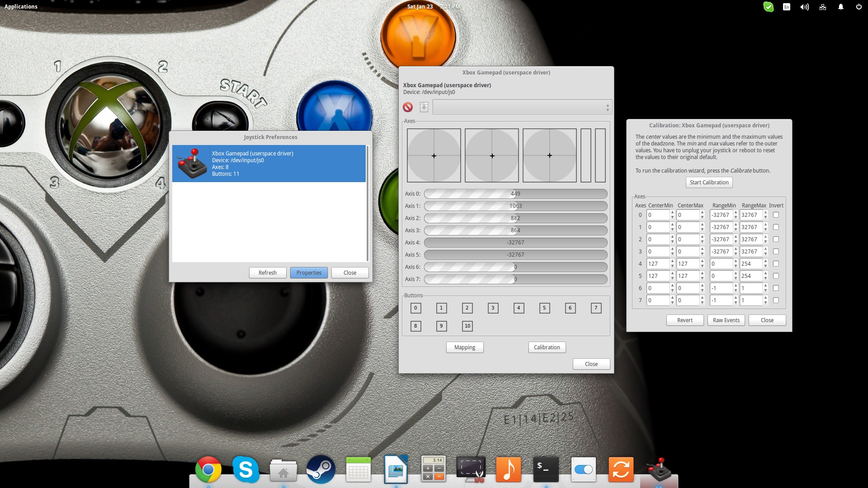Click button 10 indicator in Buttons section

[x=467, y=326]
